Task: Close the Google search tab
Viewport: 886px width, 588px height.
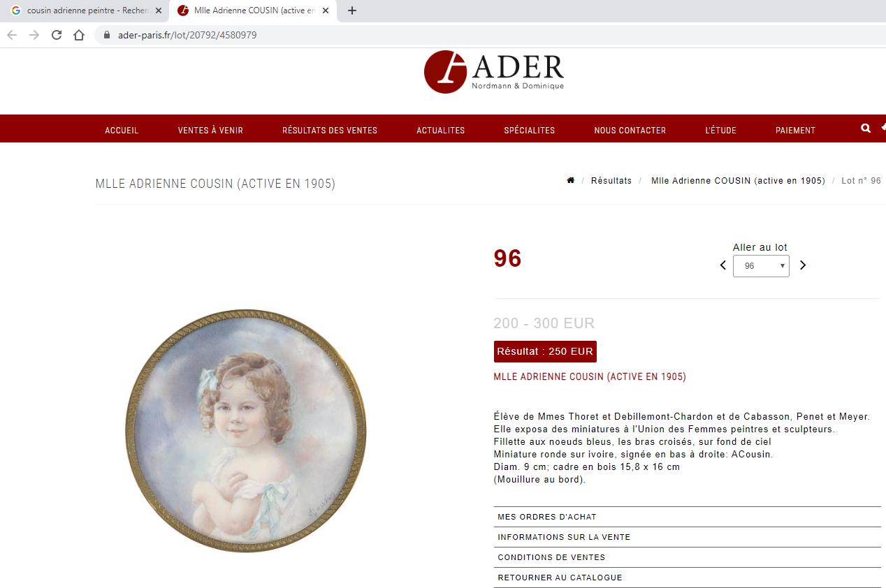Action: [159, 10]
